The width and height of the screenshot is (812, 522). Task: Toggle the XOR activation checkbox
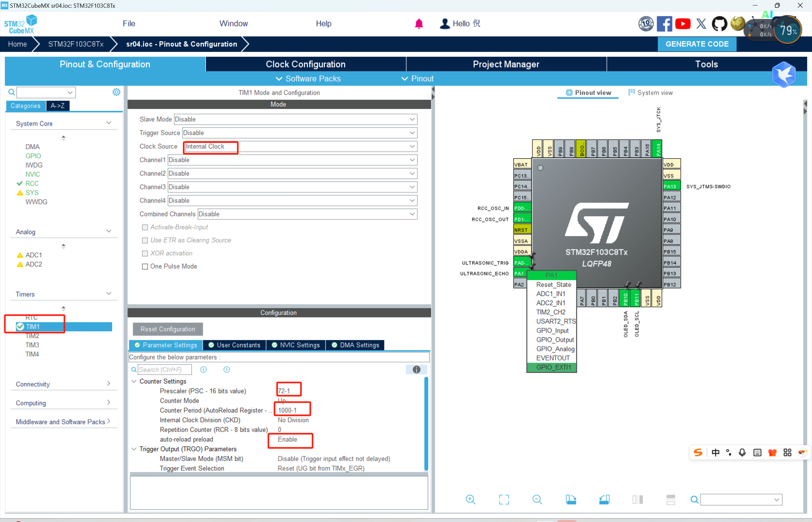click(x=145, y=254)
